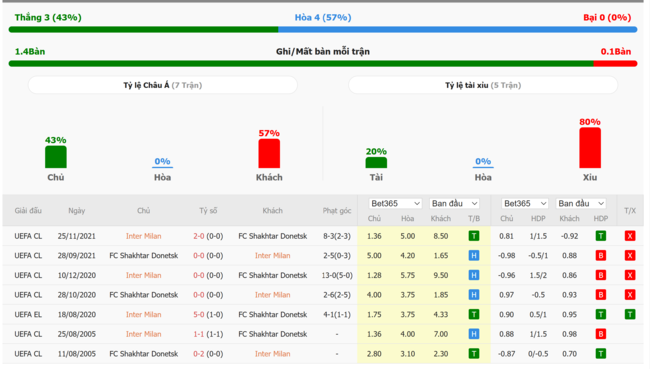Viewport: 650px width, 369px height.
Task: Click red conceded segment of the goals bar
Action: coord(615,64)
